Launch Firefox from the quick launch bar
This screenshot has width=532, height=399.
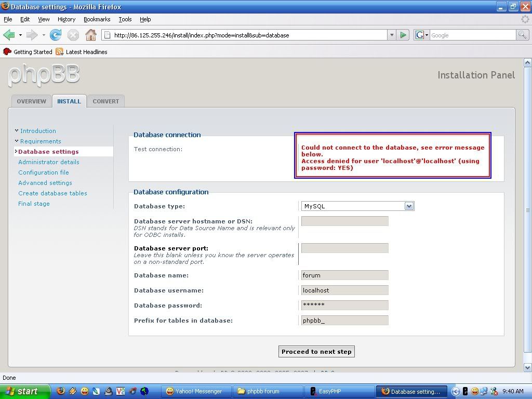(60, 391)
